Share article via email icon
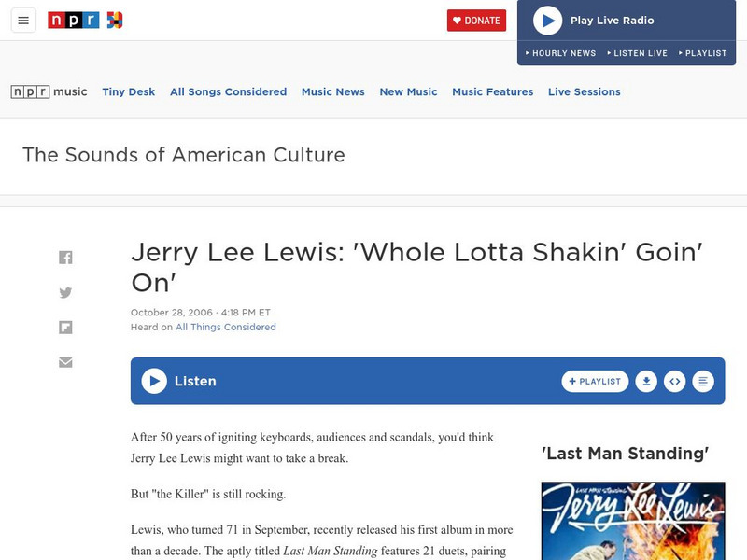 [65, 362]
